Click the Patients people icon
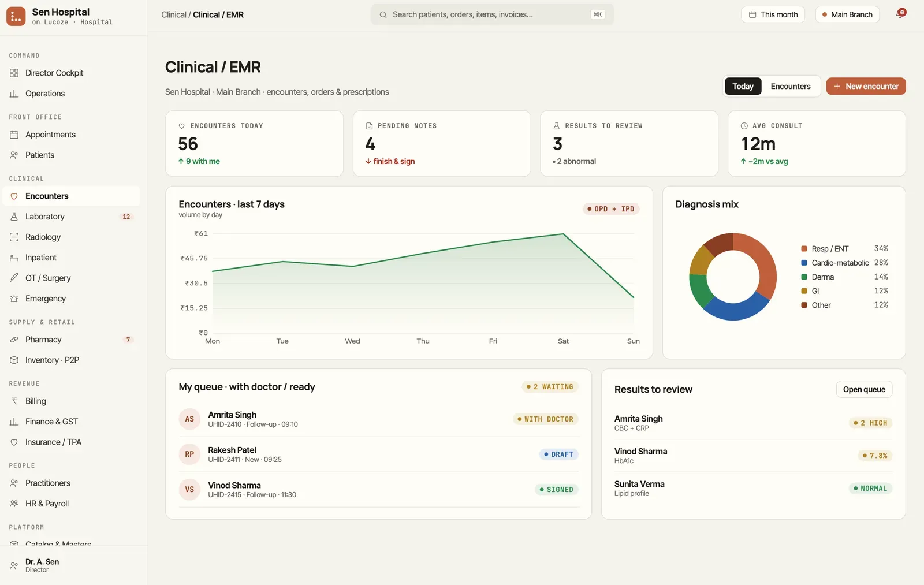 click(x=14, y=155)
